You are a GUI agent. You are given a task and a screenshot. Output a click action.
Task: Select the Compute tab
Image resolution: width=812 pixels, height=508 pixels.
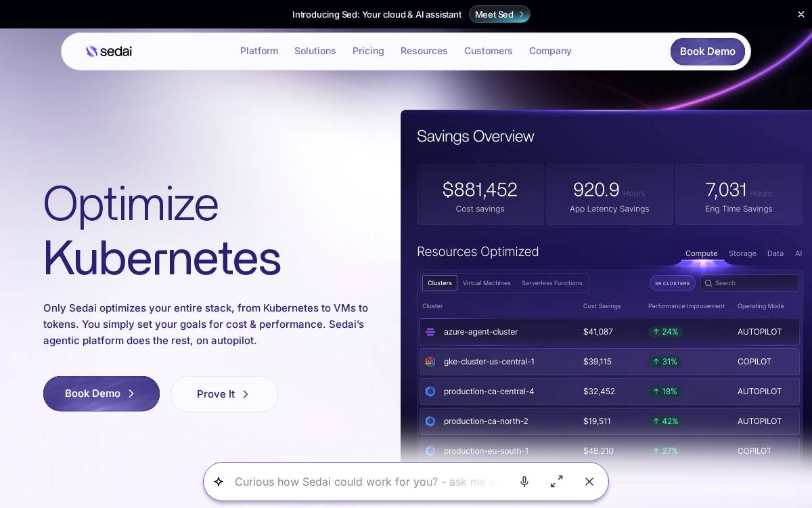tap(701, 253)
